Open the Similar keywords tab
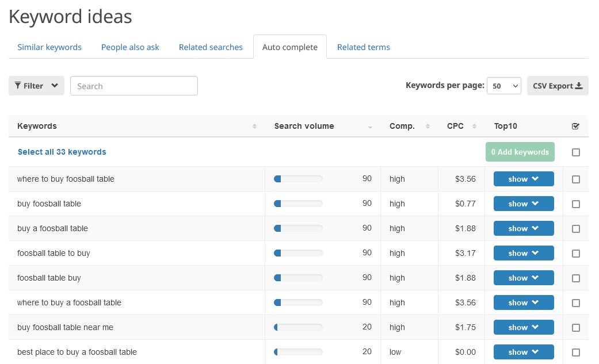The height and width of the screenshot is (364, 599). [x=49, y=47]
